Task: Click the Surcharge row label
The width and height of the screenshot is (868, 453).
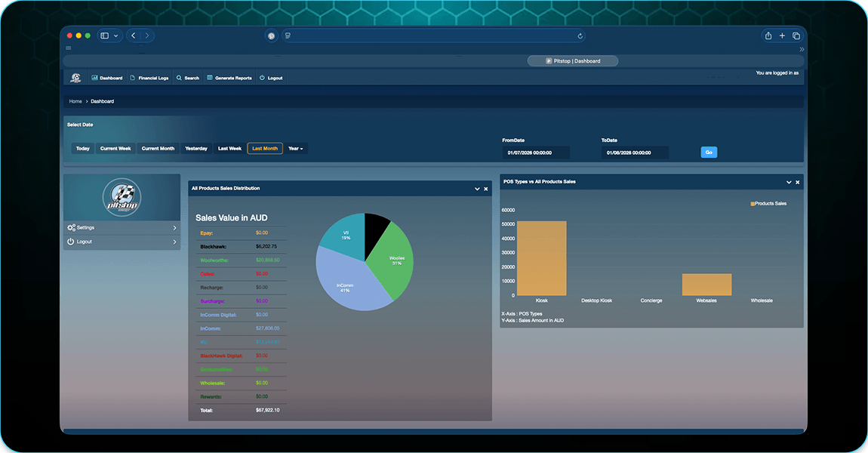Action: click(x=212, y=301)
